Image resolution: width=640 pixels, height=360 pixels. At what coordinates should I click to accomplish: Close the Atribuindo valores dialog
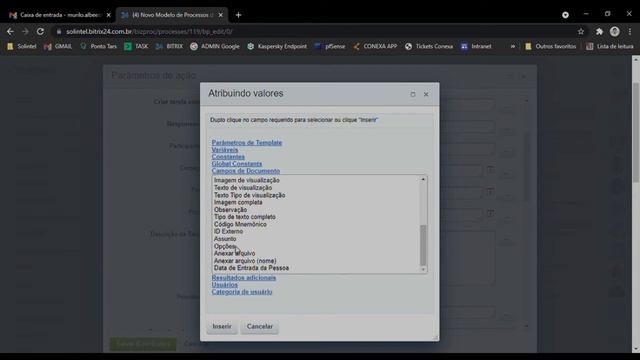tap(426, 94)
